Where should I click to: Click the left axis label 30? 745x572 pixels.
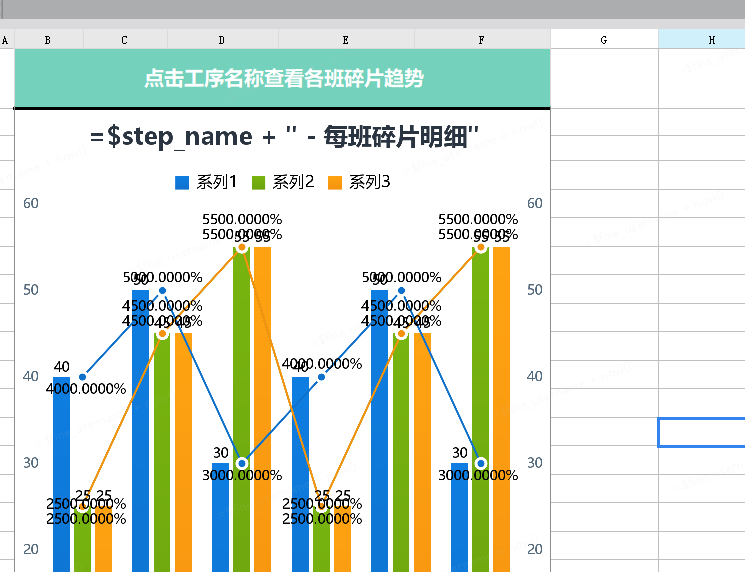pos(31,463)
